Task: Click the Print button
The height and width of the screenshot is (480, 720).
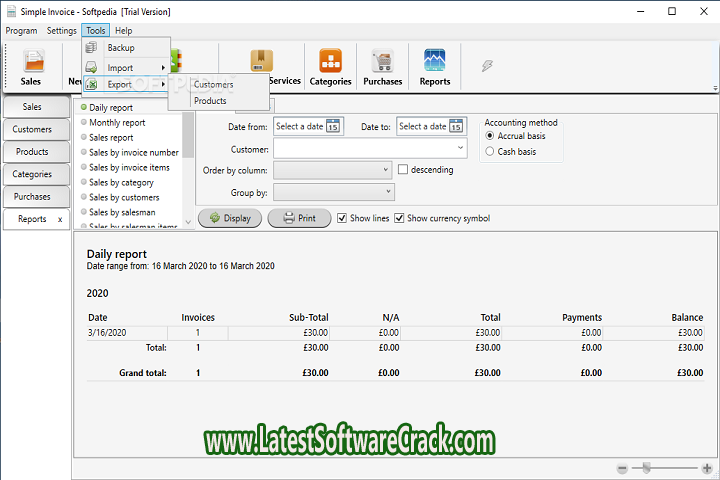Action: point(299,218)
